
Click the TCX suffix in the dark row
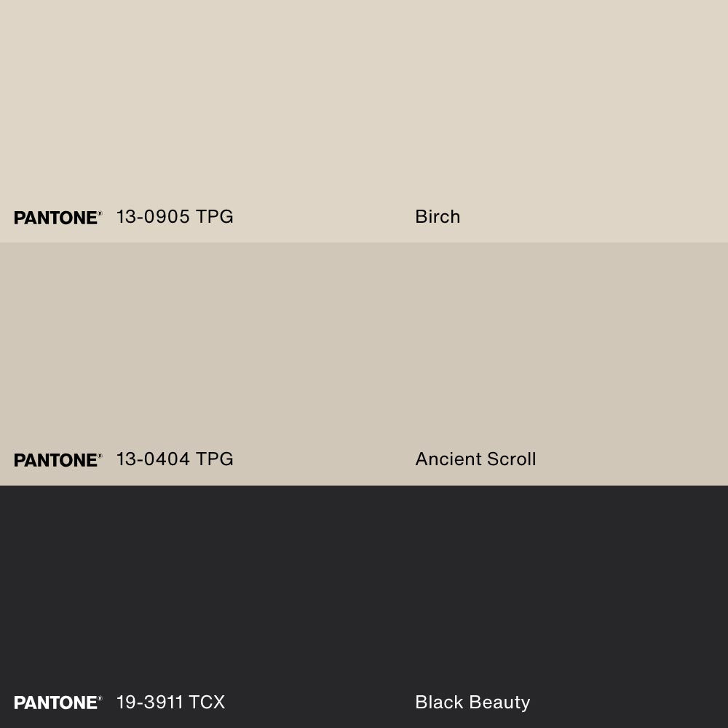point(207,703)
